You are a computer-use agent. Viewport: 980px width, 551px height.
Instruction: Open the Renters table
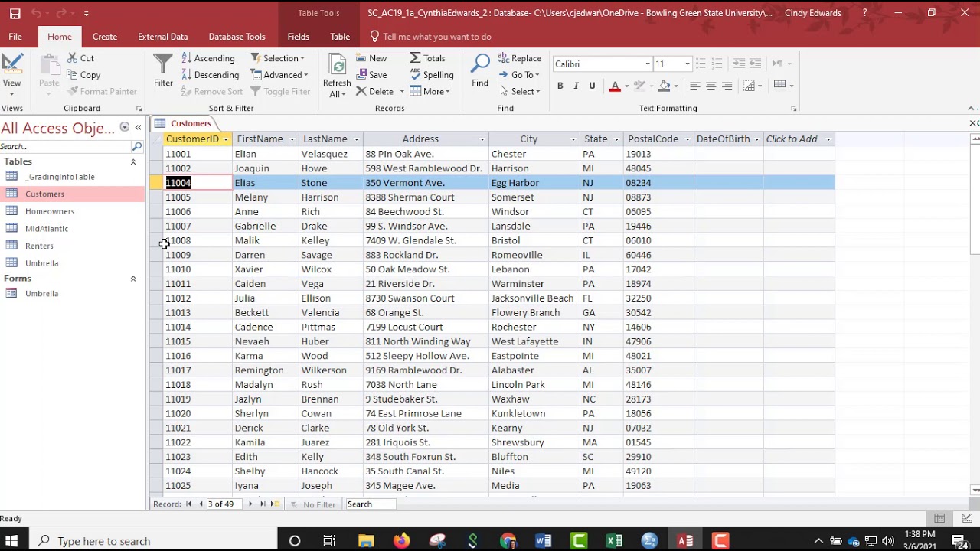point(39,246)
